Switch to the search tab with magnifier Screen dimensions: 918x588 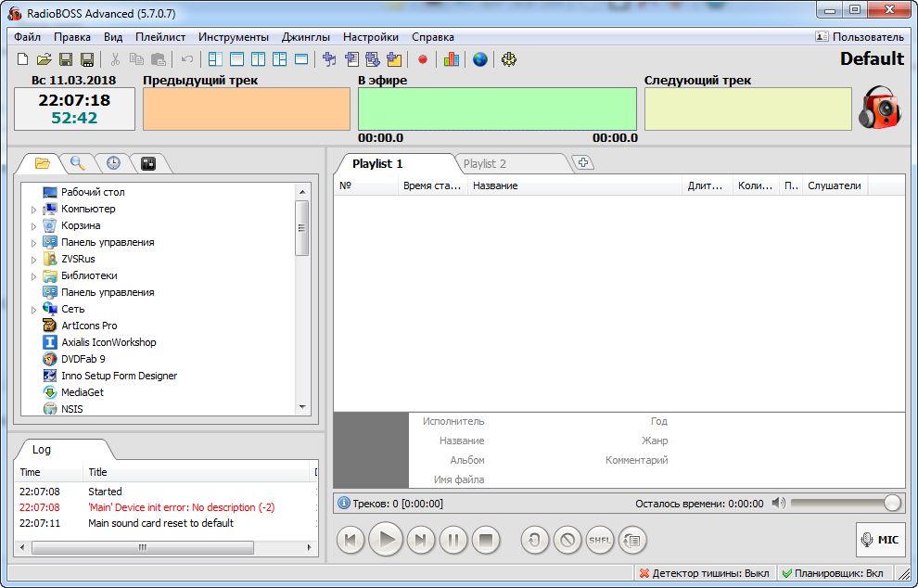pos(77,163)
